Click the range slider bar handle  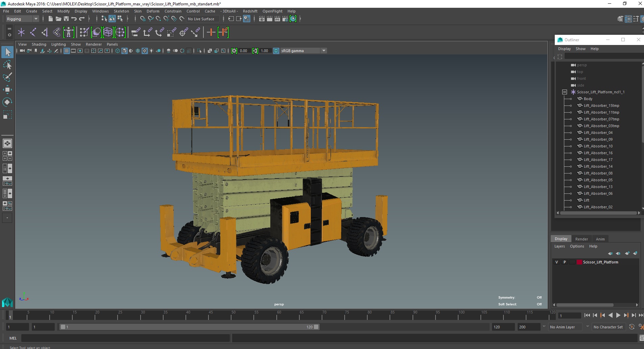point(189,327)
